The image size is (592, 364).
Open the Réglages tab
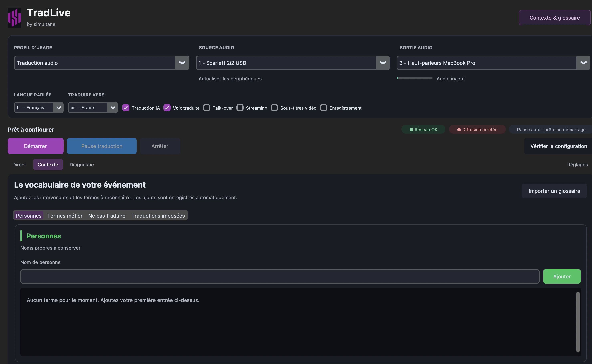tap(577, 165)
